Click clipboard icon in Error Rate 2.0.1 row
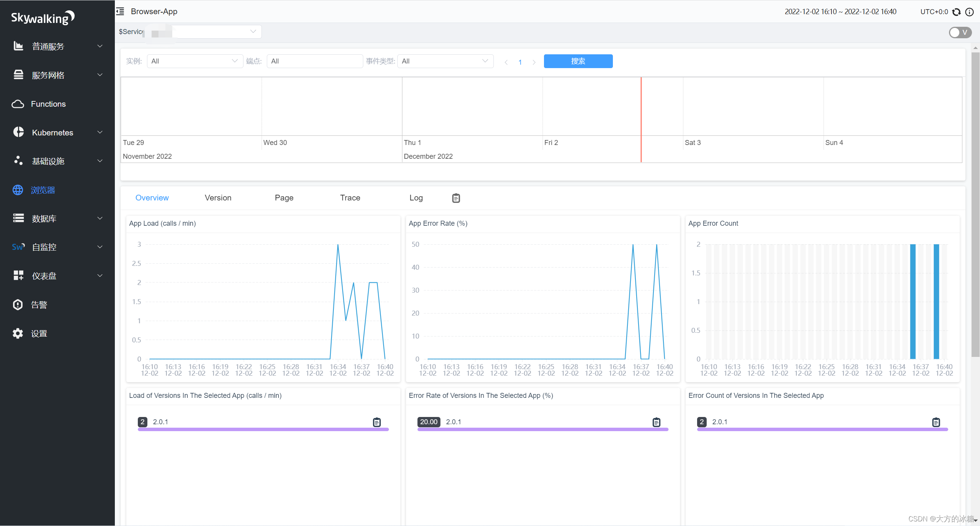 point(657,422)
